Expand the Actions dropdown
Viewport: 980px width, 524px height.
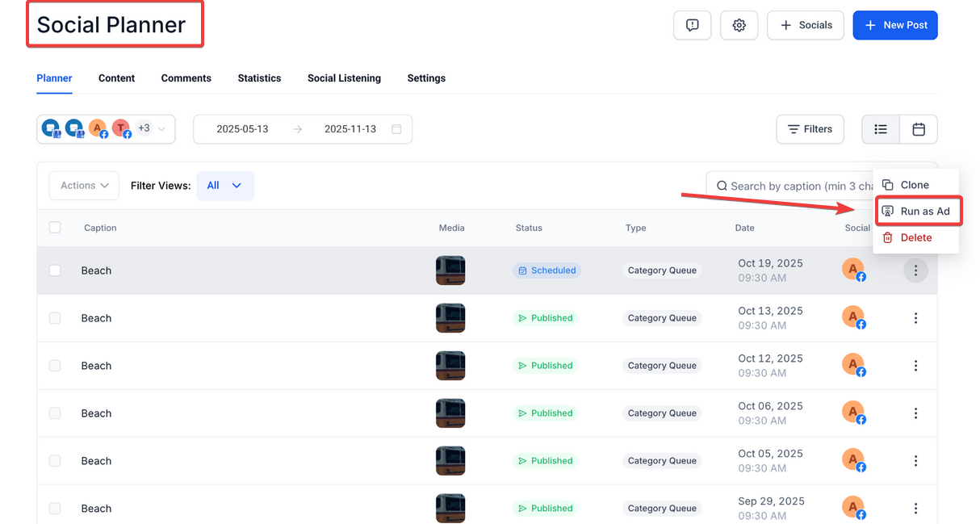click(x=84, y=186)
